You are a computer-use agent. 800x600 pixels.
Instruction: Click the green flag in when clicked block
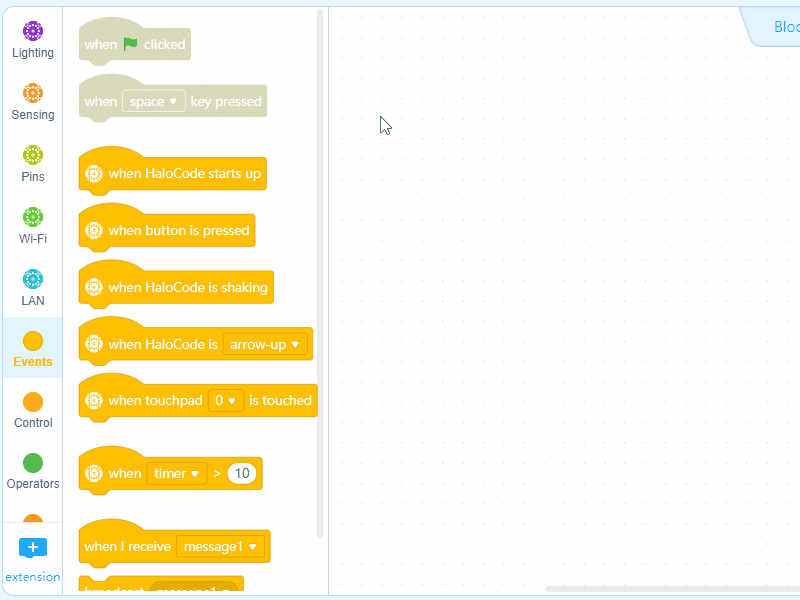[131, 44]
